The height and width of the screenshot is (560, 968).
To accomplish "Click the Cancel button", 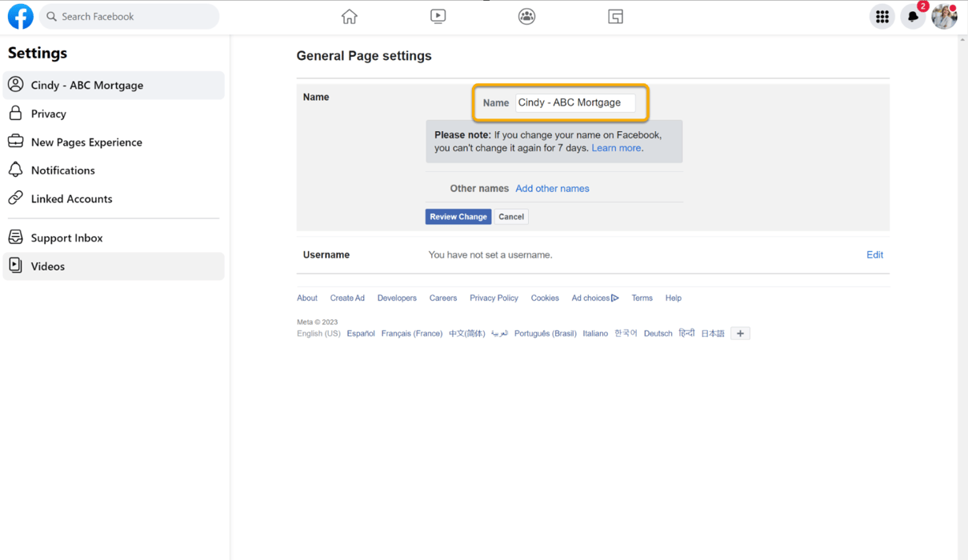I will (x=511, y=217).
